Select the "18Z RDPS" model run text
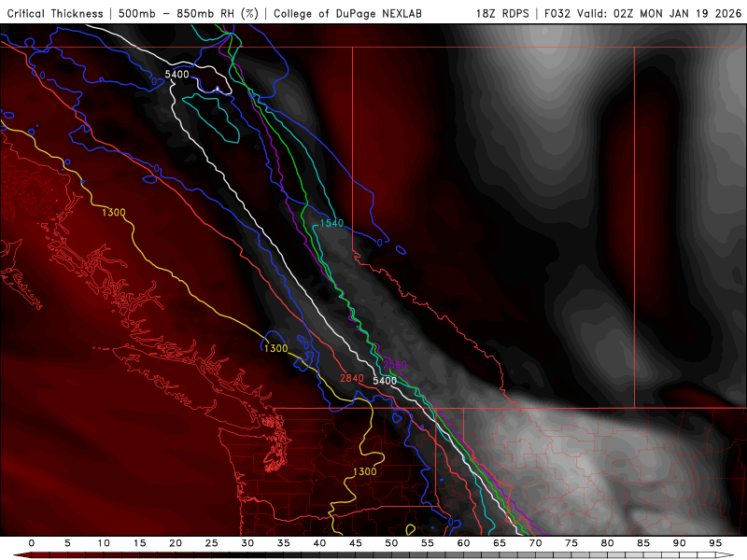747x560 pixels. tap(502, 13)
